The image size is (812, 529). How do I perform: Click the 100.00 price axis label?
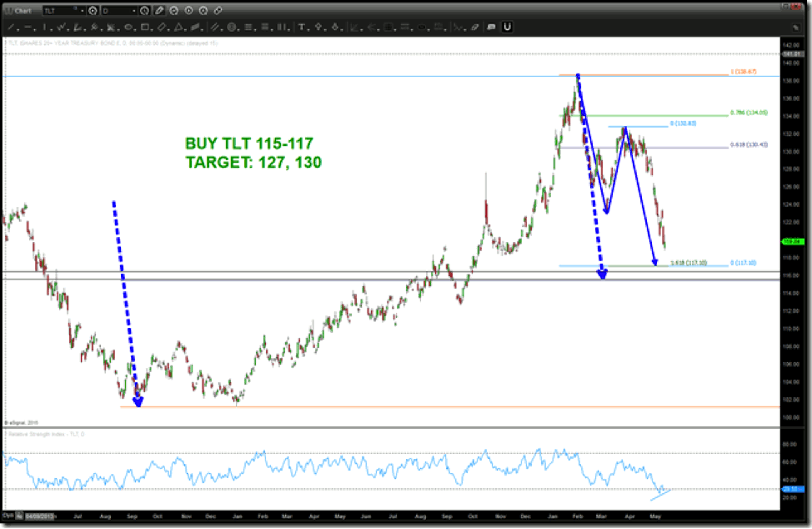tap(791, 417)
